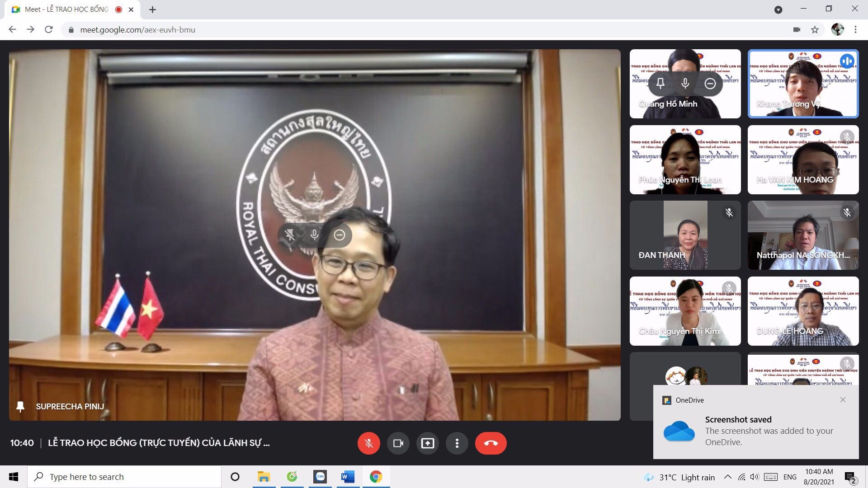The image size is (868, 488).
Task: Open a new Chrome tab
Action: [152, 9]
